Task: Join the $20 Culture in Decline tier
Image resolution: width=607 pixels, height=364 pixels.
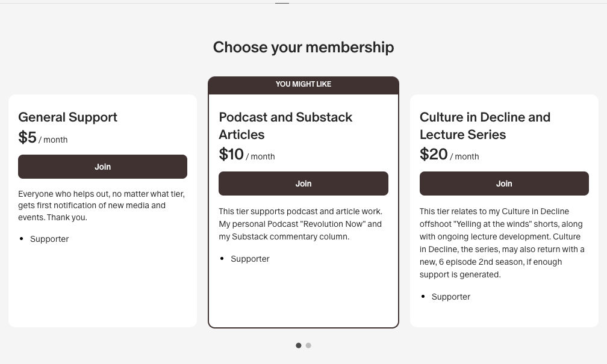Action: click(504, 184)
